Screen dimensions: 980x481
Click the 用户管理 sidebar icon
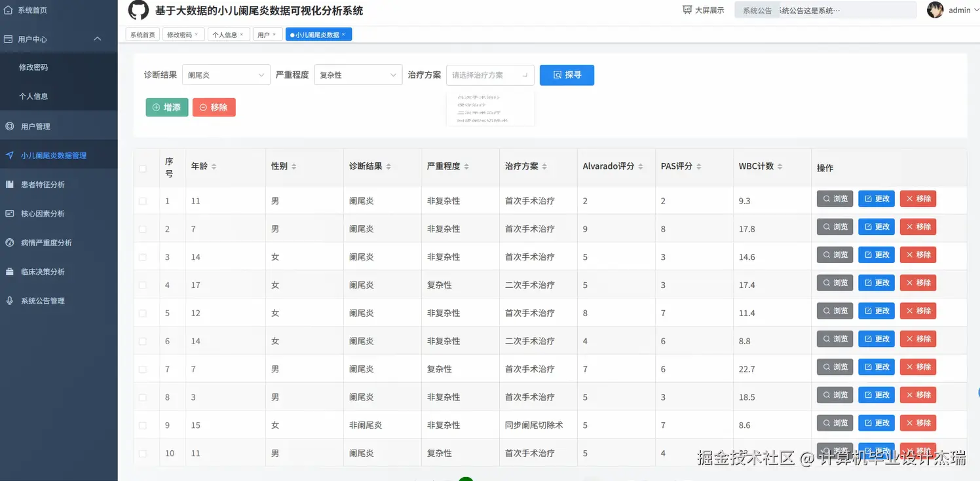(9, 126)
